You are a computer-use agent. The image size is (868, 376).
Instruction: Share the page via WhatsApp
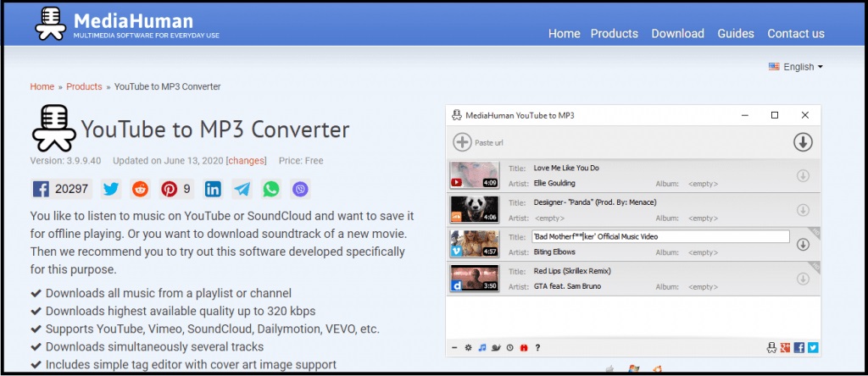click(271, 189)
